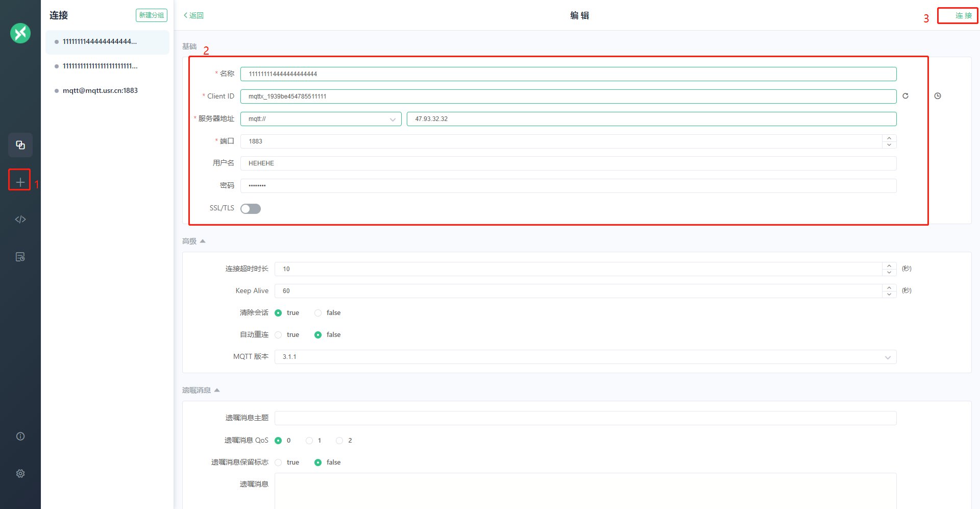Open the Connections page icon in sidebar
The width and height of the screenshot is (980, 509).
[20, 145]
